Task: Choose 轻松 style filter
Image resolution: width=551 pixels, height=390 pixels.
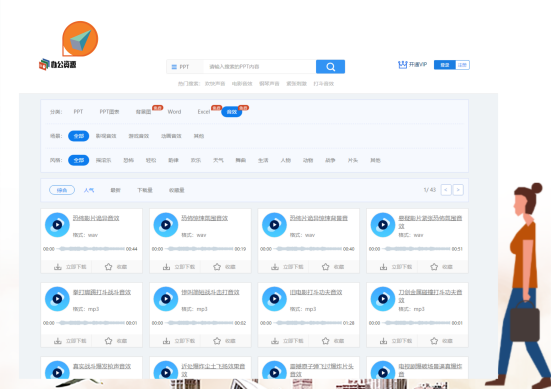Action: [x=151, y=160]
